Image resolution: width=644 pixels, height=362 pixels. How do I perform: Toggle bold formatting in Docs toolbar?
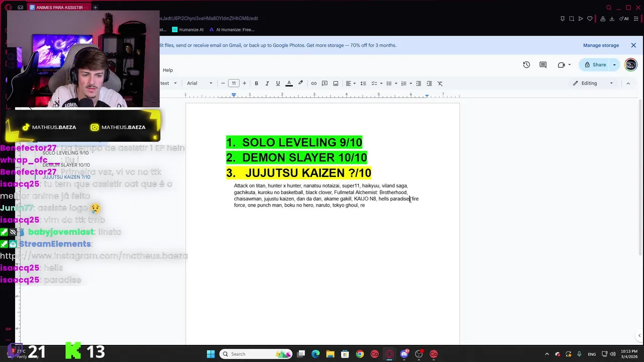tap(256, 83)
